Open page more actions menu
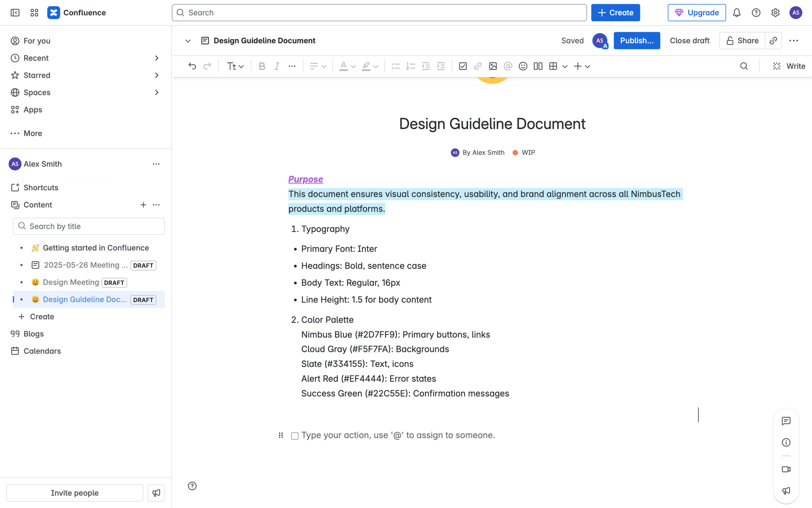 [x=794, y=41]
